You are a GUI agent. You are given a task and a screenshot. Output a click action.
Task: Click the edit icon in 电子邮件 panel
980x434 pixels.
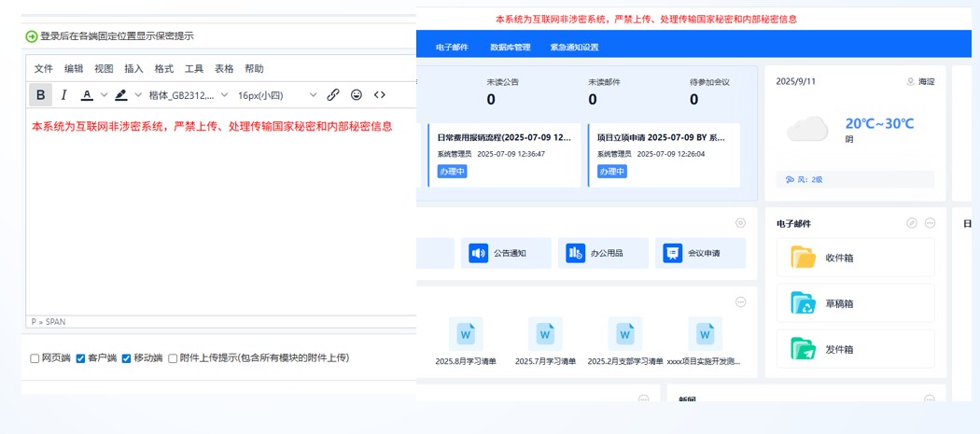[912, 223]
